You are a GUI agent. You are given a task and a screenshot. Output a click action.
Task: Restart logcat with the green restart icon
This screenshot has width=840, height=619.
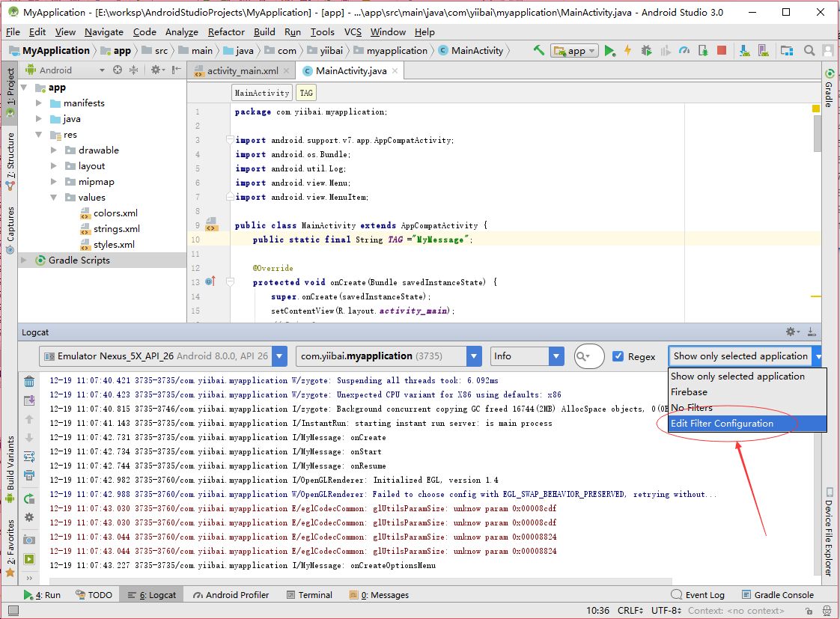[x=29, y=498]
